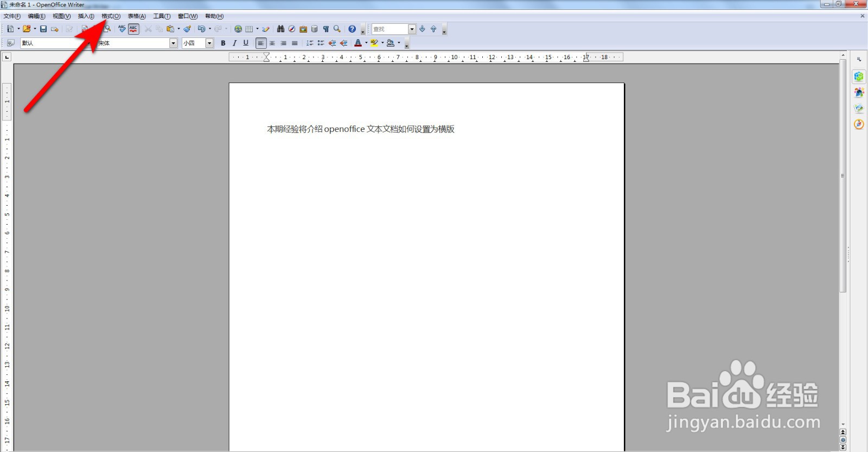Screen dimensions: 868x452
Task: Justify the paragraph alignment
Action: pos(295,43)
